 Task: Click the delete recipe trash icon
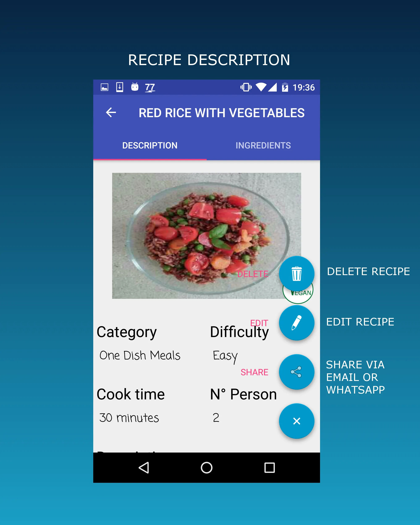click(297, 272)
